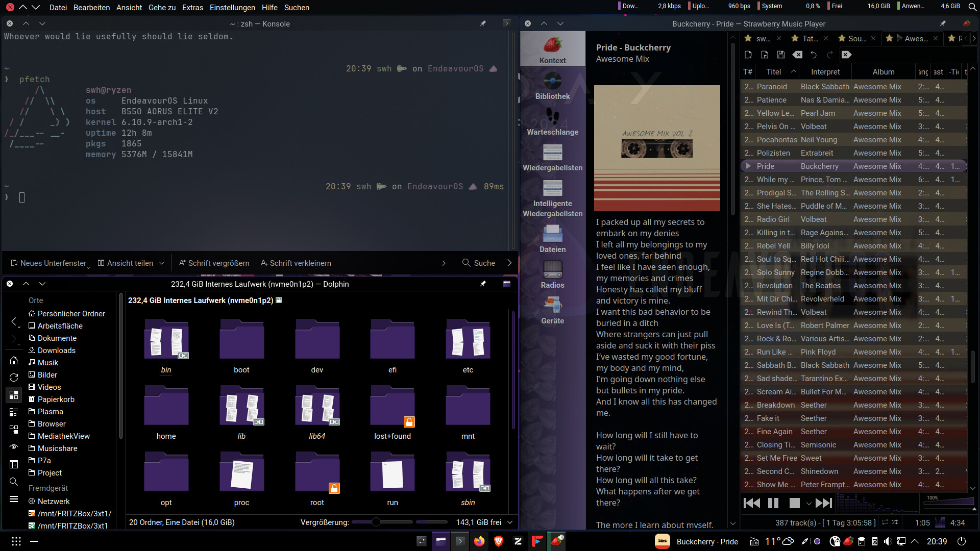Show hidden system tray icons
This screenshot has width=980, height=551.
[915, 541]
